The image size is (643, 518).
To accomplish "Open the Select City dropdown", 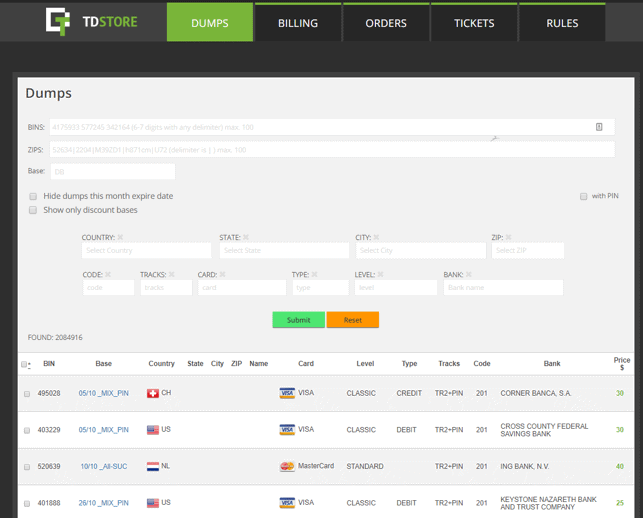I will click(421, 250).
